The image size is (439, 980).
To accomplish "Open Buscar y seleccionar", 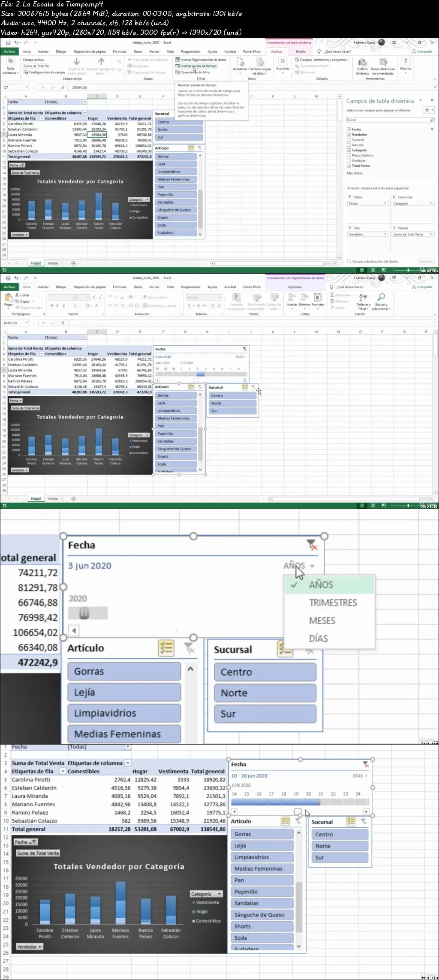I will (381, 302).
